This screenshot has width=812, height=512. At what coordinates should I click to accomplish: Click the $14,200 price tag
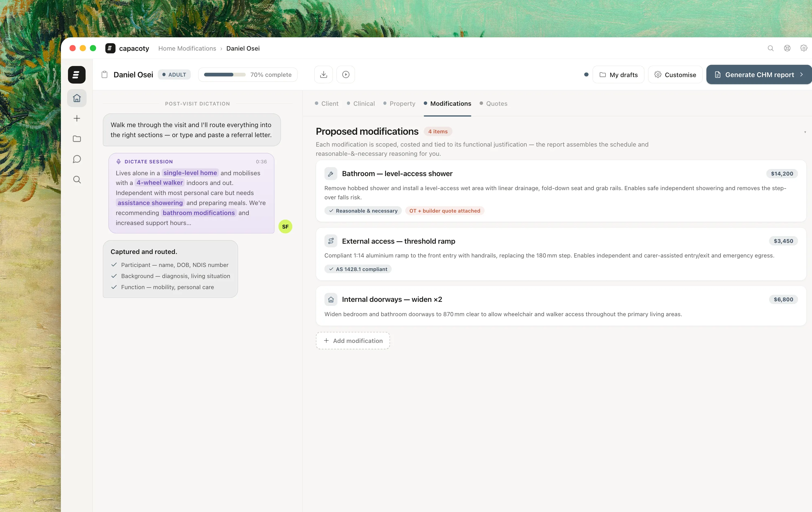pos(782,174)
